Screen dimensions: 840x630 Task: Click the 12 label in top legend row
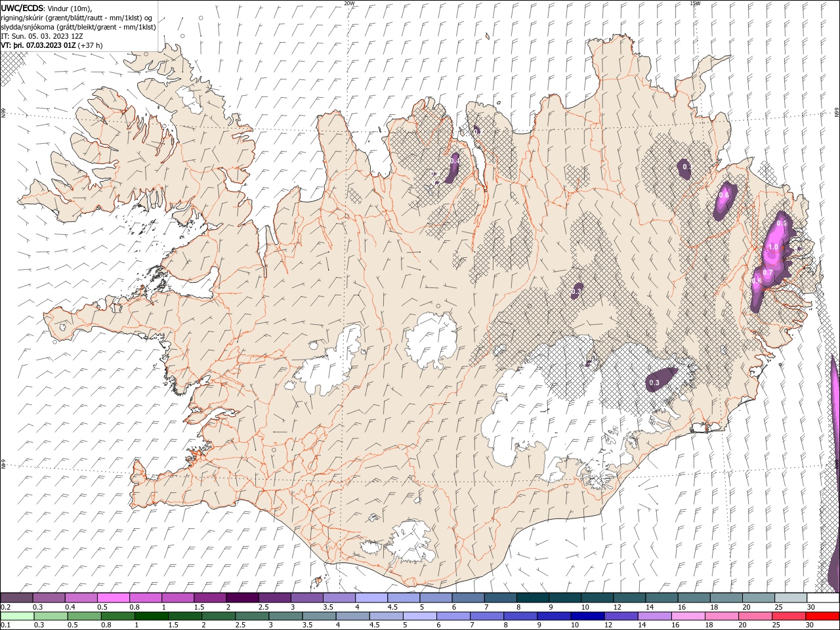[x=618, y=607]
